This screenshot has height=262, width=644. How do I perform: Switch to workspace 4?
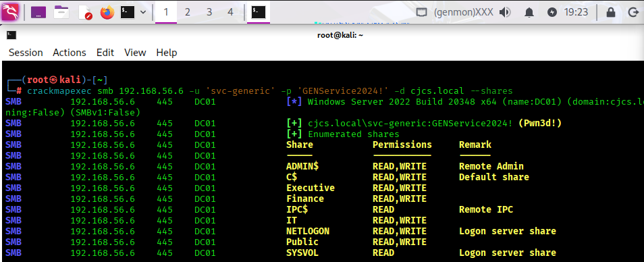click(230, 12)
